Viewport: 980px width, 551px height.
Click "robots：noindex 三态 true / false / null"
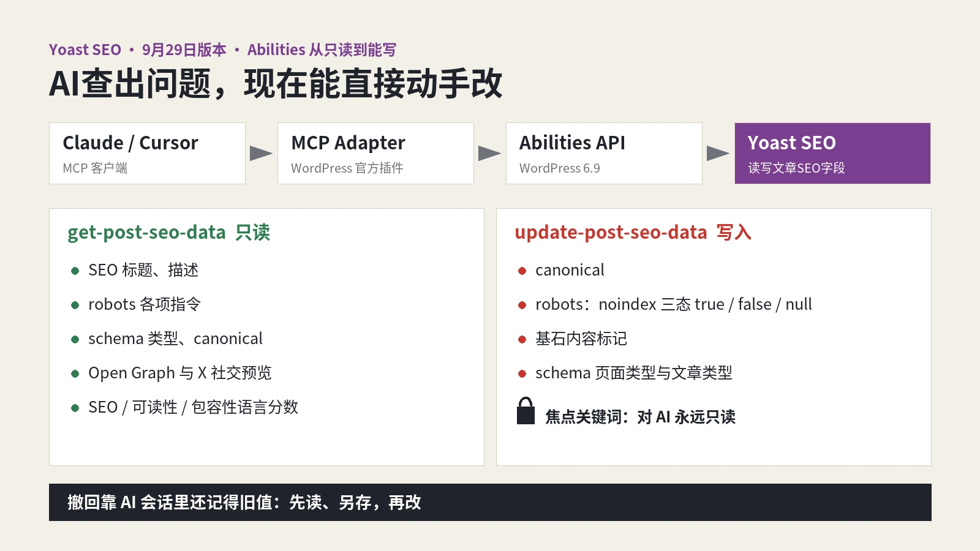tap(674, 304)
